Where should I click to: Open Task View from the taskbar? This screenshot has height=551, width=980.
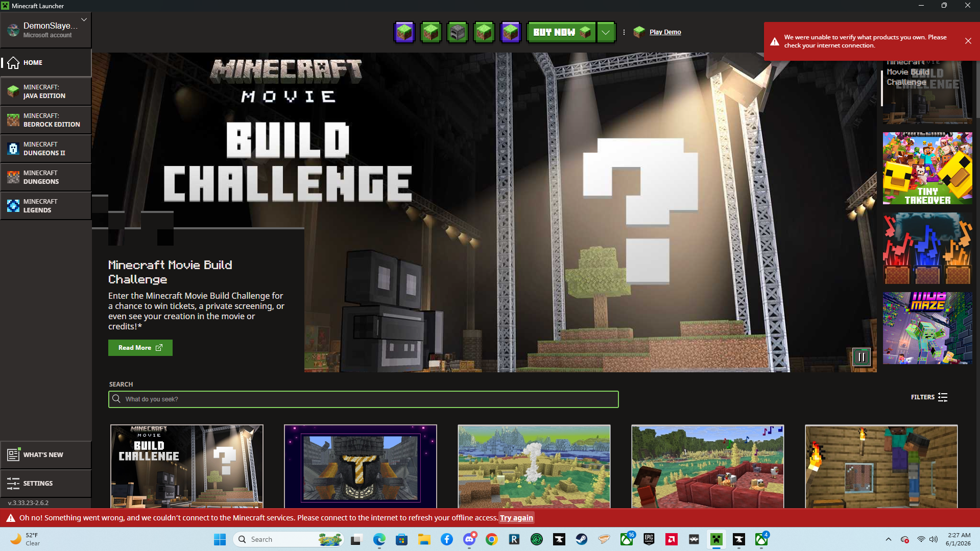point(357,539)
